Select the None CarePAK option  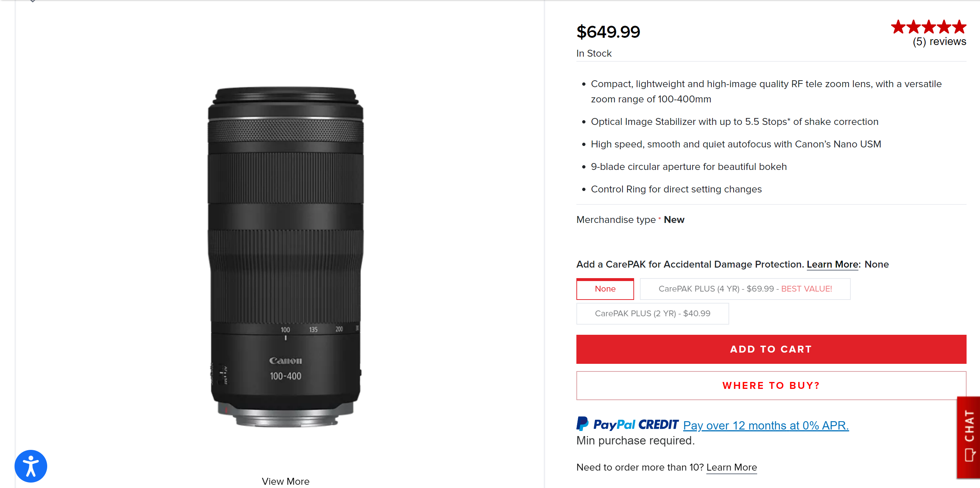(605, 289)
